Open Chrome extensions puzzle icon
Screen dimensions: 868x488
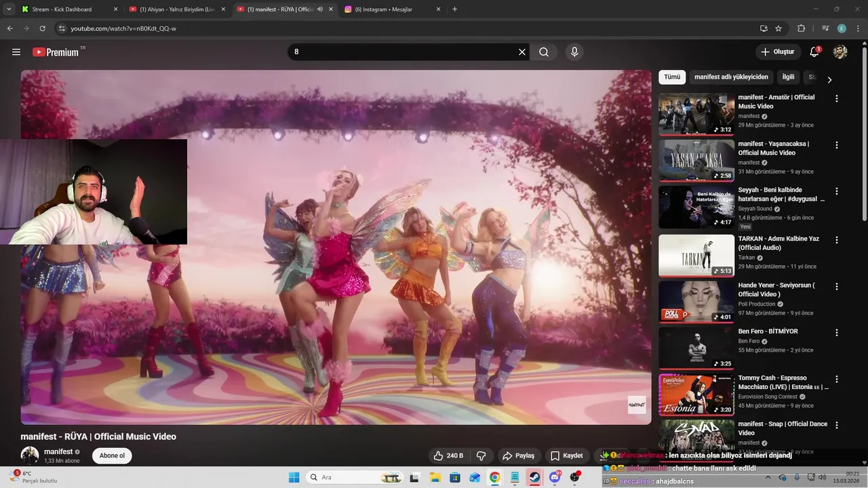(802, 28)
